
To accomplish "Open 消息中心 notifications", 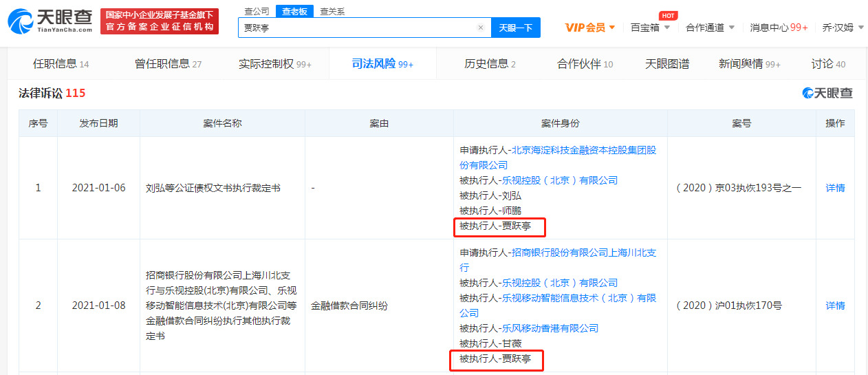I will 779,28.
